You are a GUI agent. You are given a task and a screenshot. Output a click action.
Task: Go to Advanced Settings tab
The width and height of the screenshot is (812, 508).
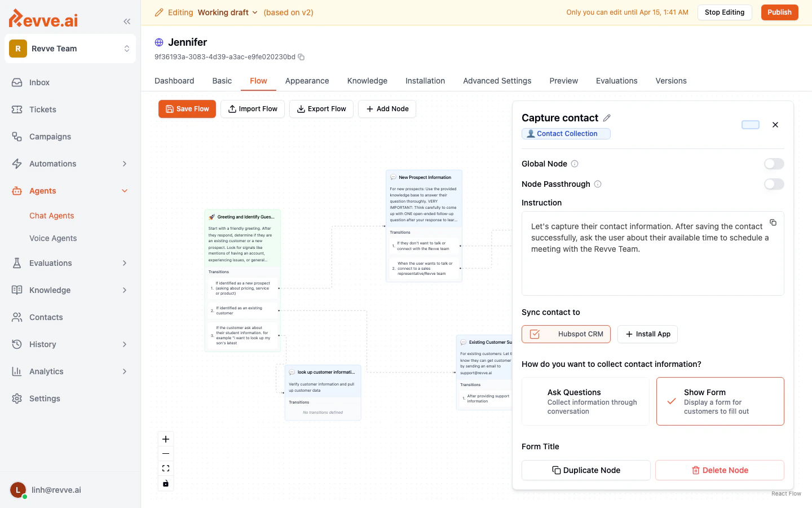click(x=497, y=81)
